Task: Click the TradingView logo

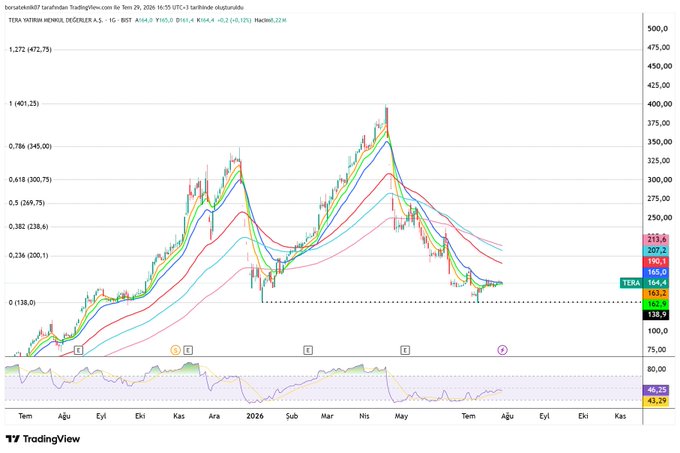Action: [x=43, y=439]
